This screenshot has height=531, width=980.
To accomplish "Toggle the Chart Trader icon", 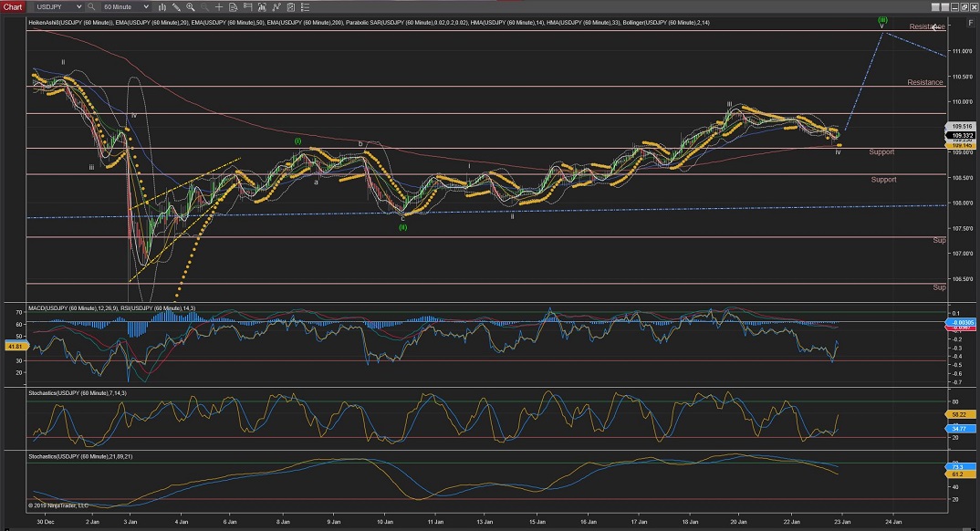I will 247,7.
